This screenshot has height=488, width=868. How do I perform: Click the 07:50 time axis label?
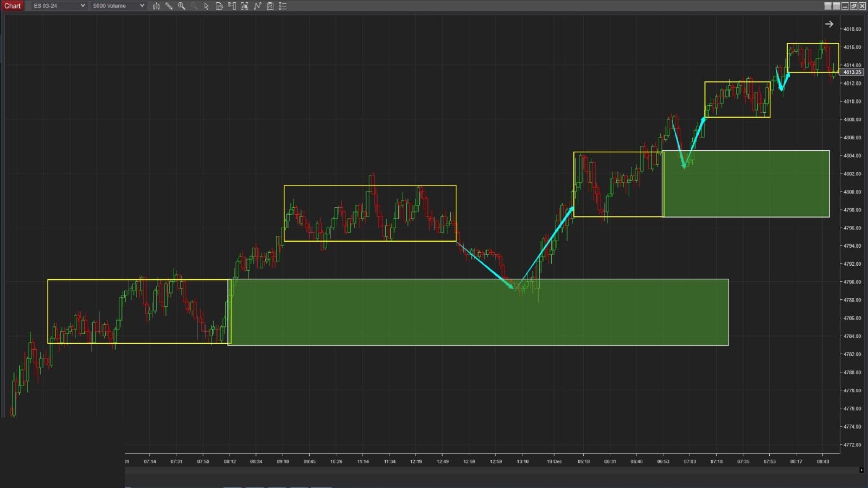tap(203, 462)
